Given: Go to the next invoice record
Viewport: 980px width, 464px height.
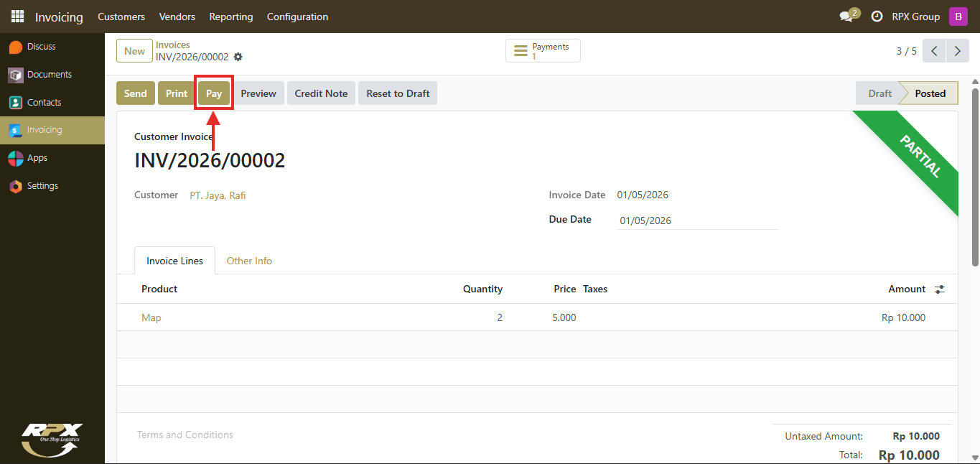Looking at the screenshot, I should point(958,51).
